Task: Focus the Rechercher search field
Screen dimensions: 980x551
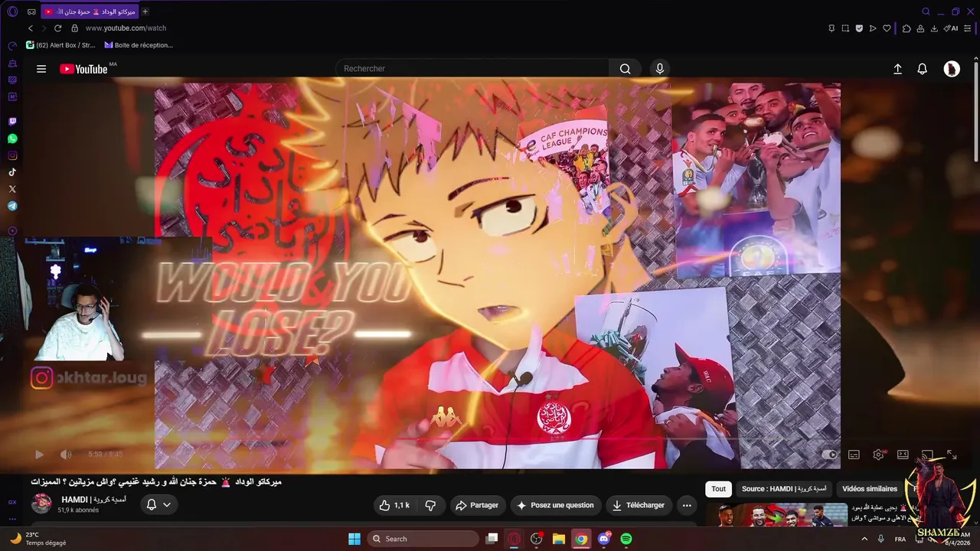Action: pyautogui.click(x=473, y=69)
